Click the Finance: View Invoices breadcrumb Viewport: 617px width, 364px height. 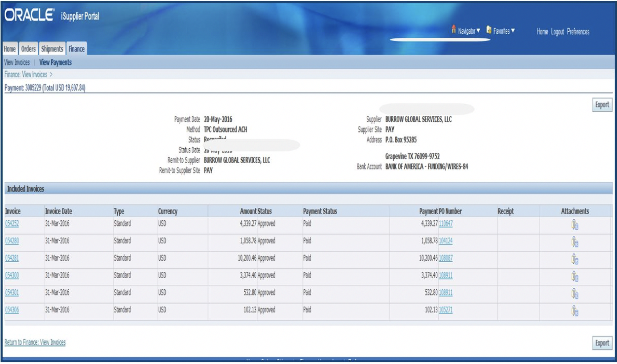(x=26, y=75)
